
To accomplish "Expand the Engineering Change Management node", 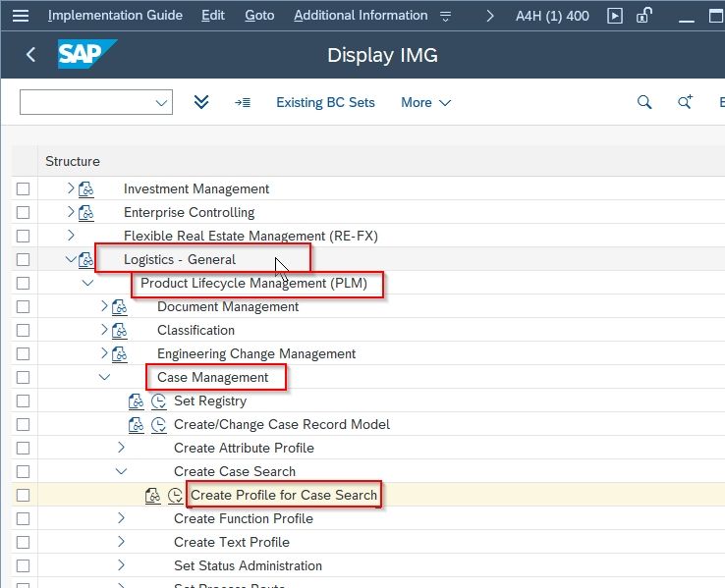I will [104, 352].
